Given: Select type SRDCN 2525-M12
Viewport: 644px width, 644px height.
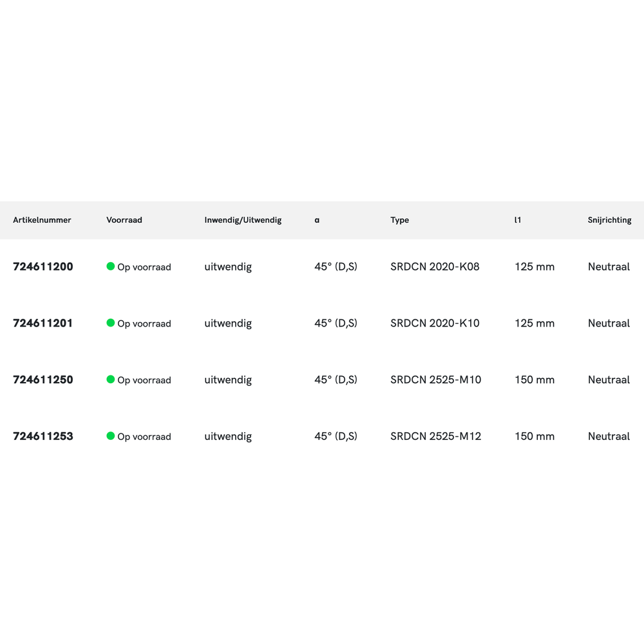Looking at the screenshot, I should (435, 437).
